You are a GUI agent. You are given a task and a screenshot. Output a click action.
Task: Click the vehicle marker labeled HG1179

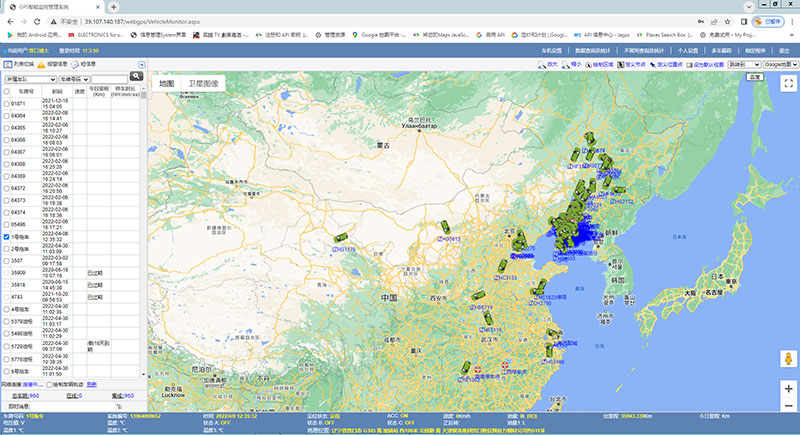[341, 238]
